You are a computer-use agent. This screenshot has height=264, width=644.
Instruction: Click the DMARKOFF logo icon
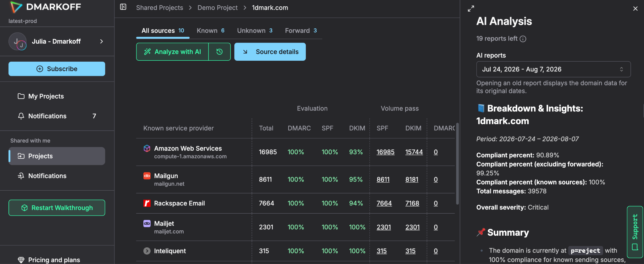click(x=16, y=7)
